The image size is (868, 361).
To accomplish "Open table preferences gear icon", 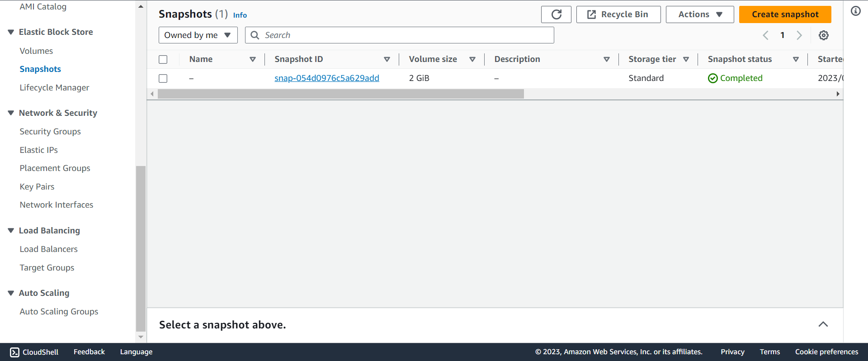I will click(824, 35).
